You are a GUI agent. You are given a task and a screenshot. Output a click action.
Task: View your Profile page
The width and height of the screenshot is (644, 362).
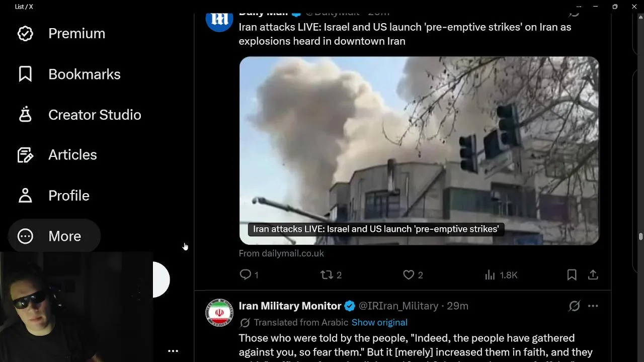click(54, 196)
